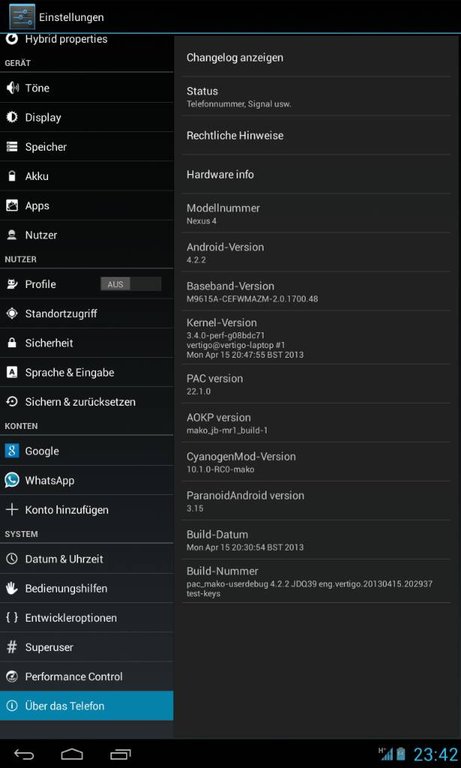Toggle the Profile AUS switch
The image size is (461, 768).
click(x=131, y=284)
